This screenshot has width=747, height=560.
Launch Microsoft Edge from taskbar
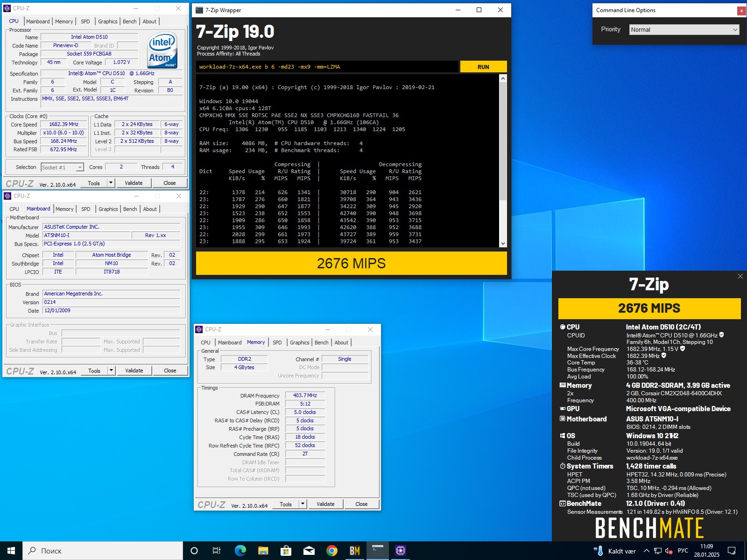(240, 551)
